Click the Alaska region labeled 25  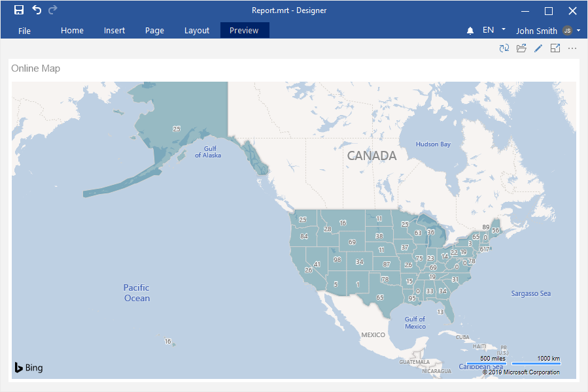(176, 129)
